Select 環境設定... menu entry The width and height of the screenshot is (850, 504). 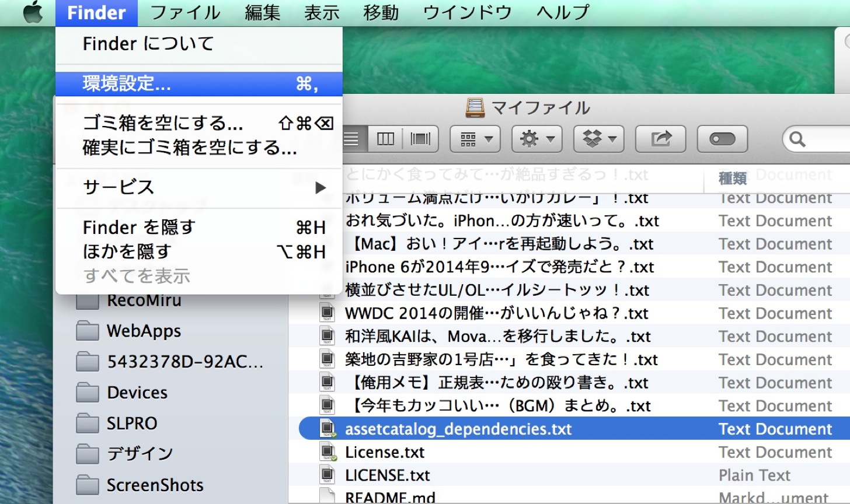pos(198,84)
